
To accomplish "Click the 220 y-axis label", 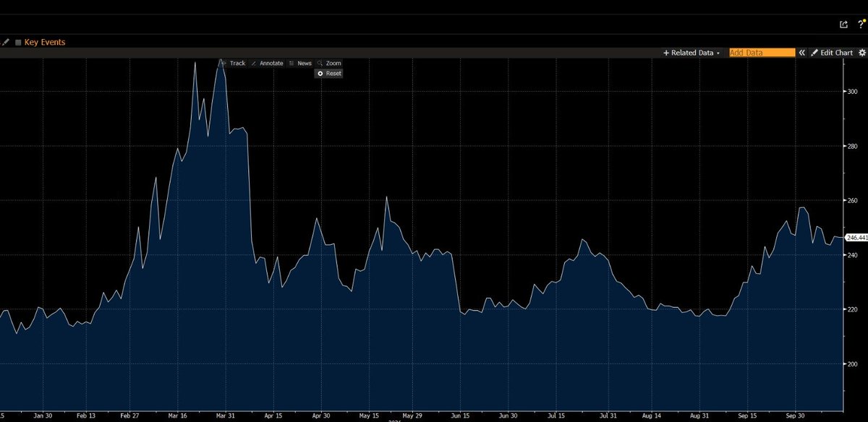I will pos(851,309).
